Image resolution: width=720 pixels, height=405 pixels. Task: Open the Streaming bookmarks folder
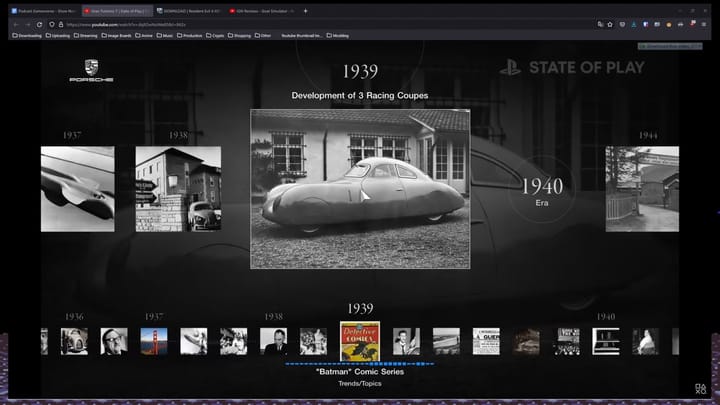click(86, 35)
